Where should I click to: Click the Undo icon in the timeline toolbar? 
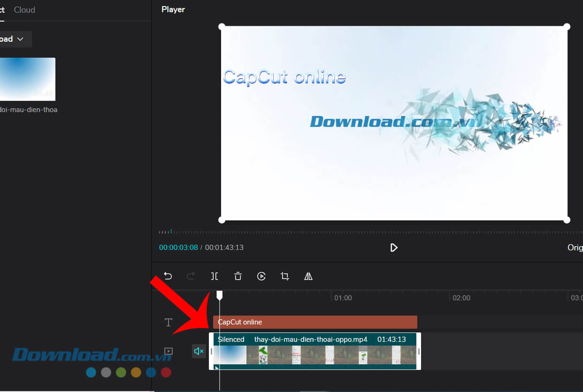168,276
